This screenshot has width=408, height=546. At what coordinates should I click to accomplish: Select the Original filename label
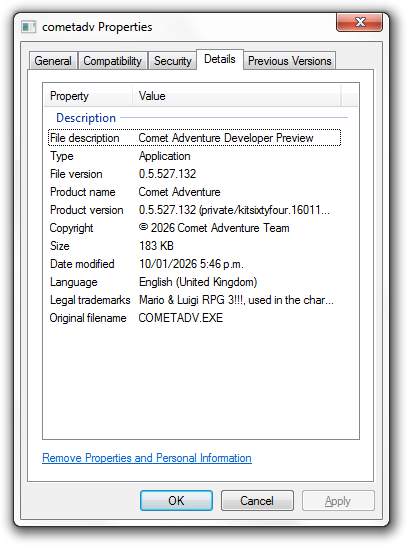tap(88, 318)
